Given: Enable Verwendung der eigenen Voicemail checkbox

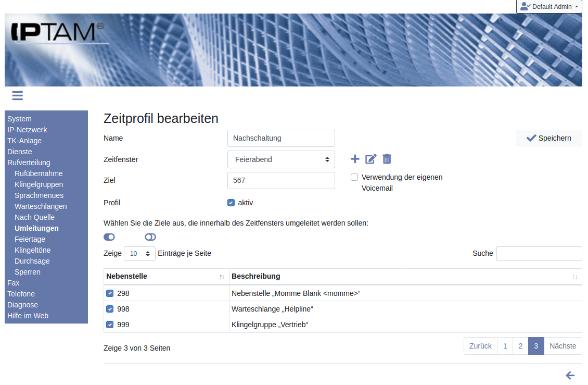Looking at the screenshot, I should 354,177.
